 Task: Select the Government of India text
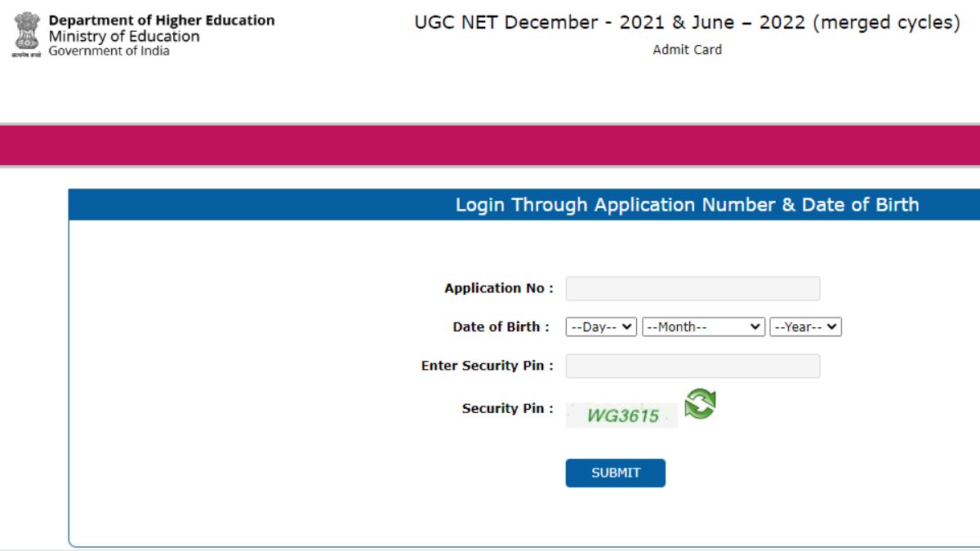109,51
